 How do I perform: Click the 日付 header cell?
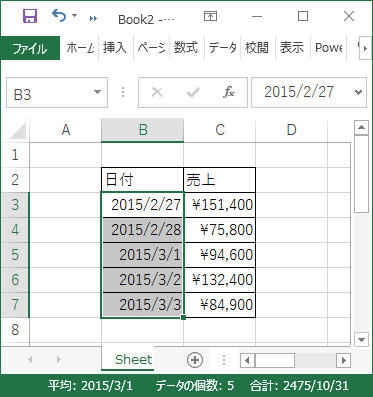point(142,180)
